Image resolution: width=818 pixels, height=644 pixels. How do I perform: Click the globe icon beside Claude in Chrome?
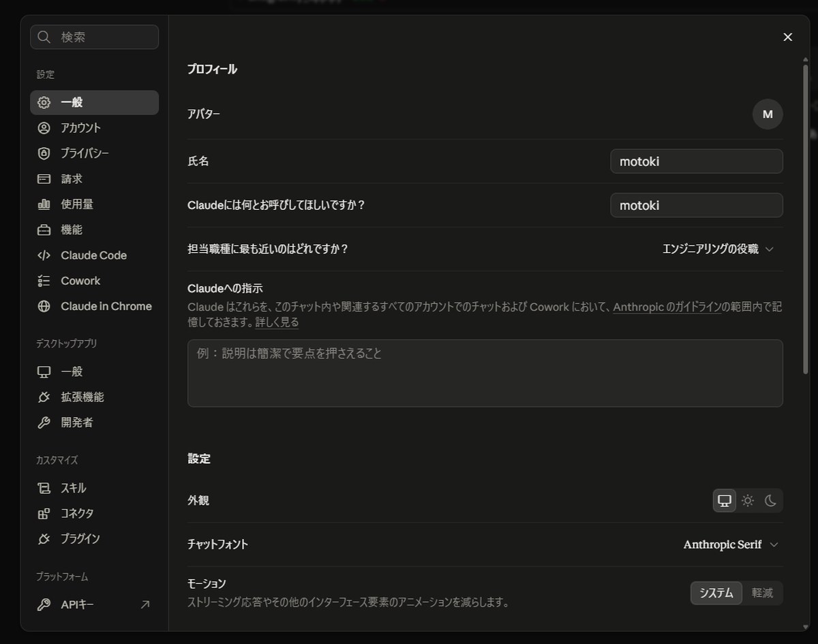(44, 307)
